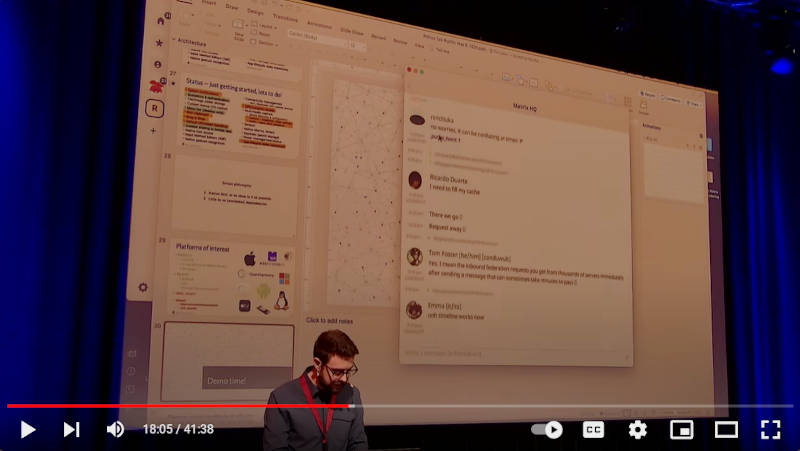800x451 pixels.
Task: Click Emma's avatar in chat
Action: click(x=414, y=310)
